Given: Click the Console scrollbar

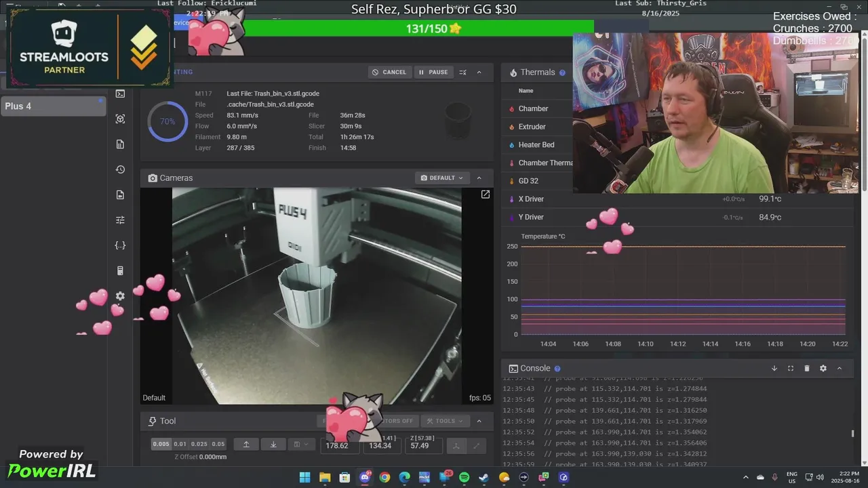Looking at the screenshot, I should point(852,434).
